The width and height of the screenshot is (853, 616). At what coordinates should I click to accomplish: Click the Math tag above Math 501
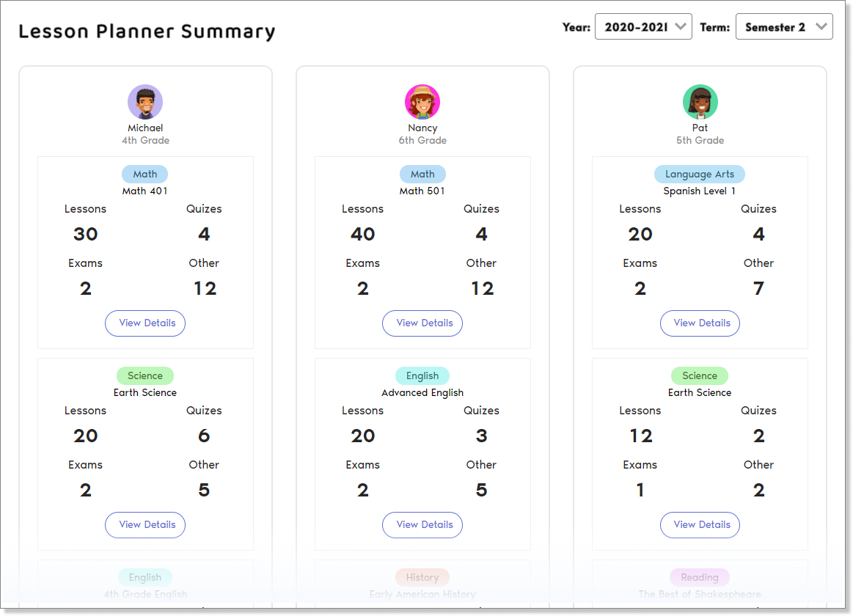coord(422,174)
